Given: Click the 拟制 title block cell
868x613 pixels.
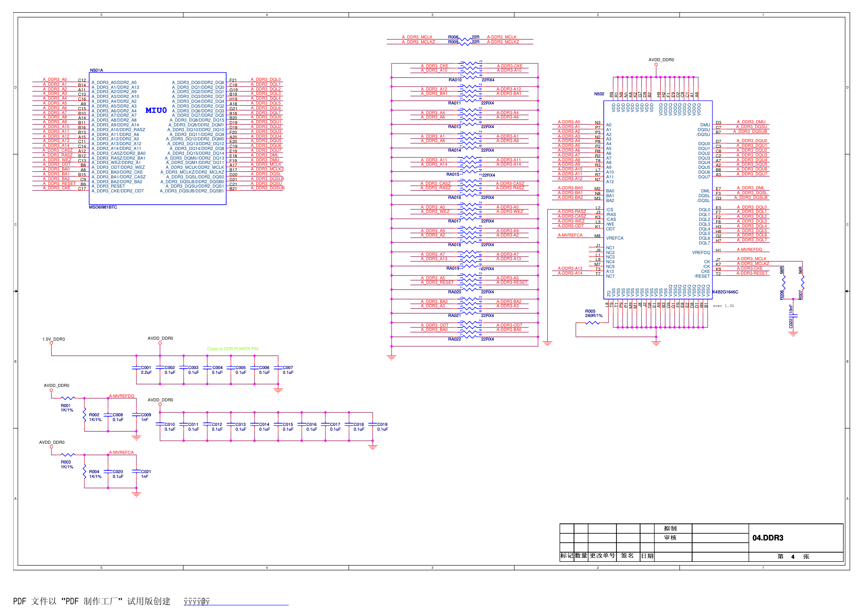Looking at the screenshot, I should point(670,529).
